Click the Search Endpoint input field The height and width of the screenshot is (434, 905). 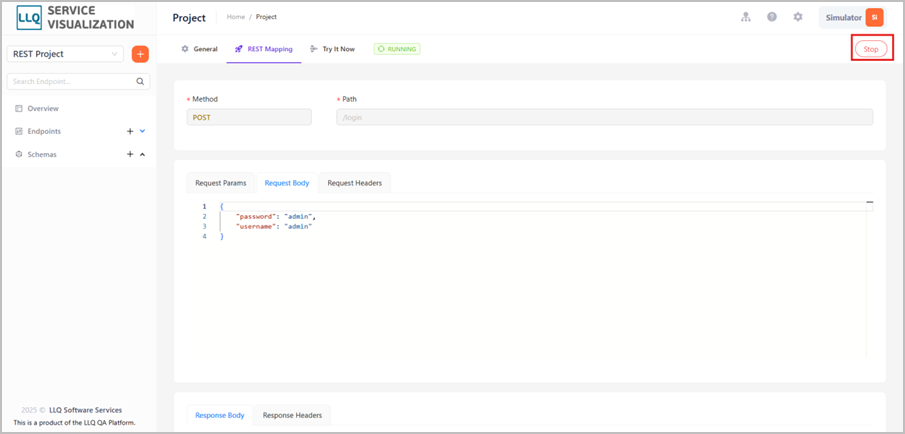78,81
